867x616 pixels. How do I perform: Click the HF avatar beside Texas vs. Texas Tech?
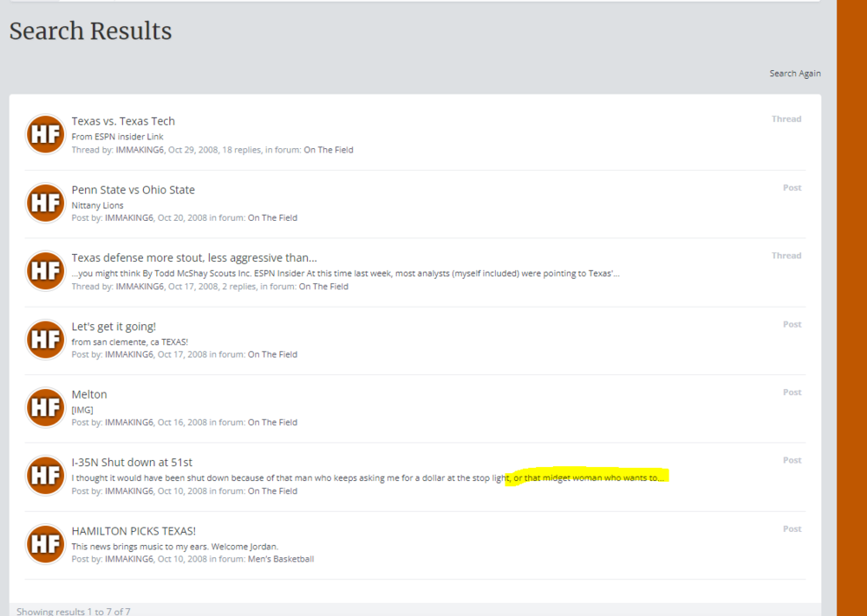click(x=45, y=134)
